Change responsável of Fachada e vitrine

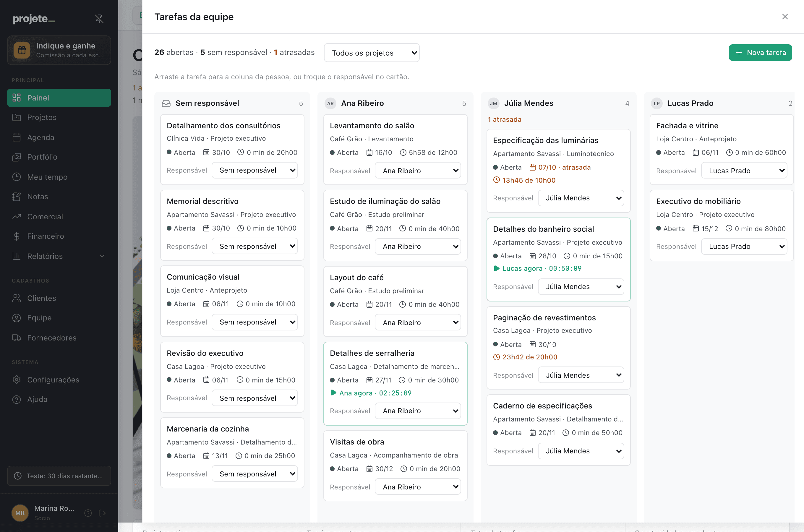point(744,170)
